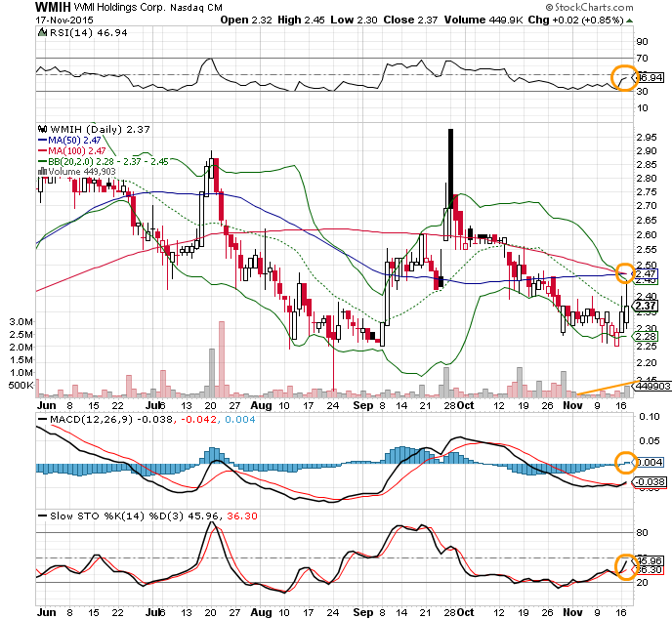Click the 'WMI Holdings Corp.' company name
Image resolution: width=672 pixels, height=619 pixels.
click(119, 8)
